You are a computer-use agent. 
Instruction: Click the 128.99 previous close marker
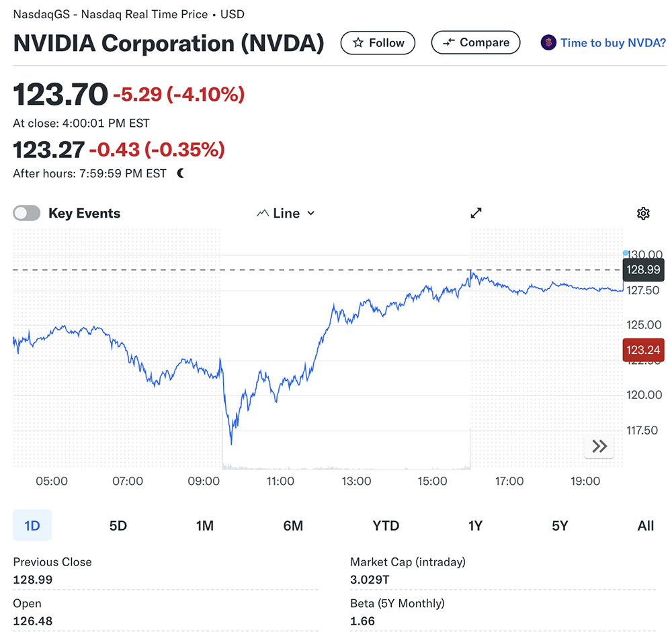[x=643, y=270]
